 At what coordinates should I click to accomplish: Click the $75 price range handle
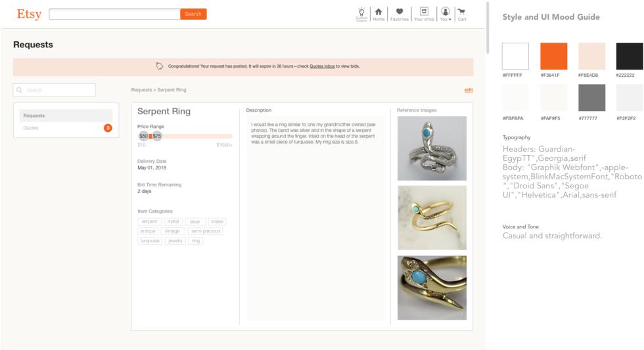coord(157,136)
